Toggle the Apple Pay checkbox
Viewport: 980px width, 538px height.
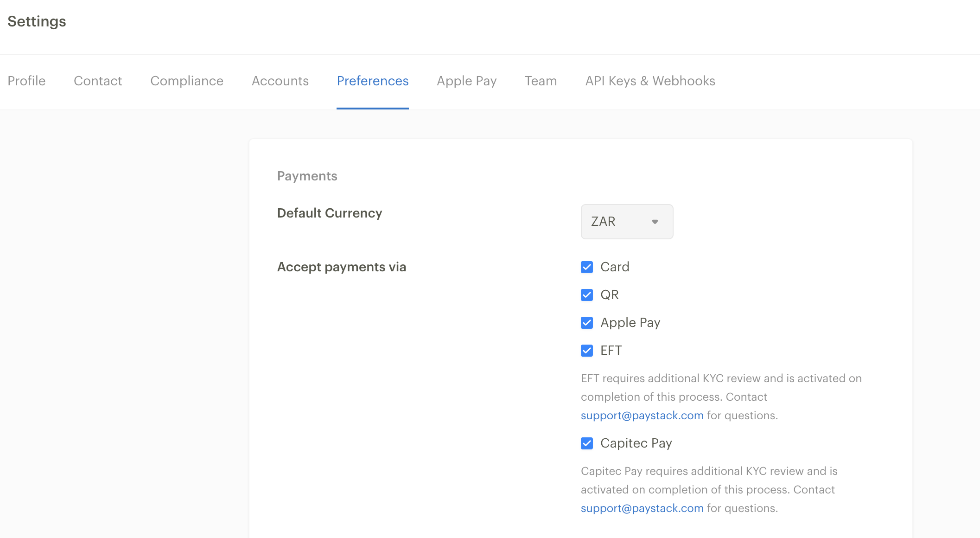point(587,323)
